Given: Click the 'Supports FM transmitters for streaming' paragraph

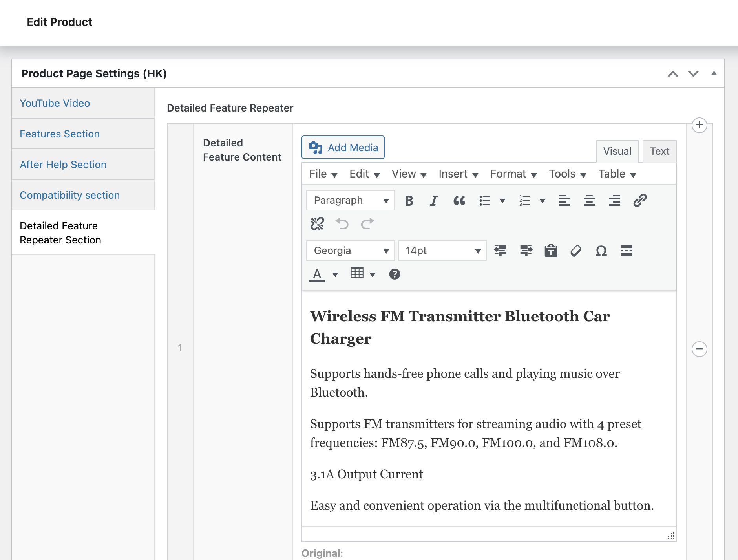Looking at the screenshot, I should (x=475, y=434).
